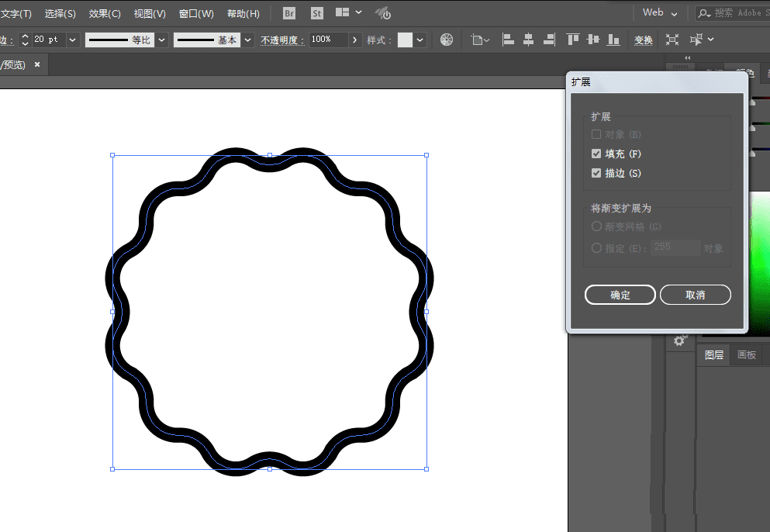
Task: Switch to the 画板 panel tab
Action: click(746, 355)
